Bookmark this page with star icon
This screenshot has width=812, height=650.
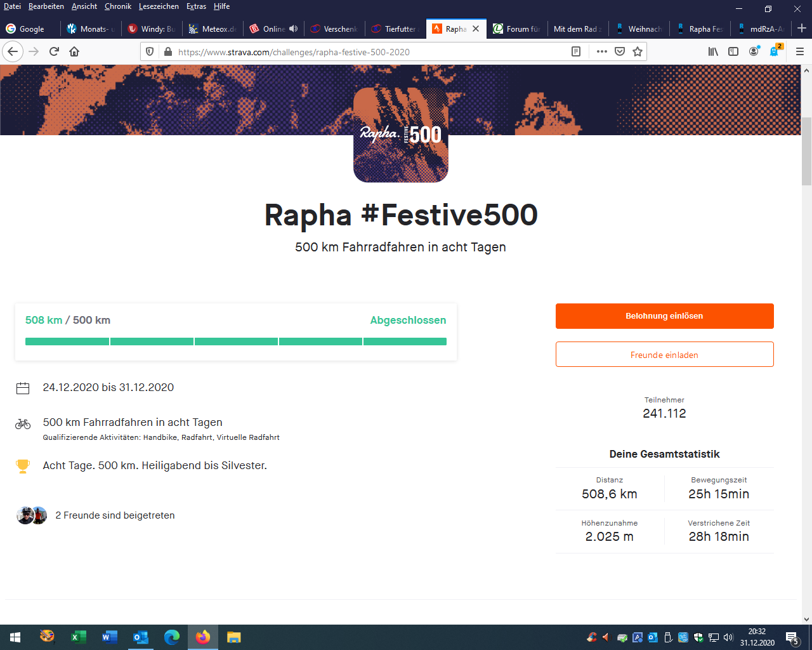[638, 51]
